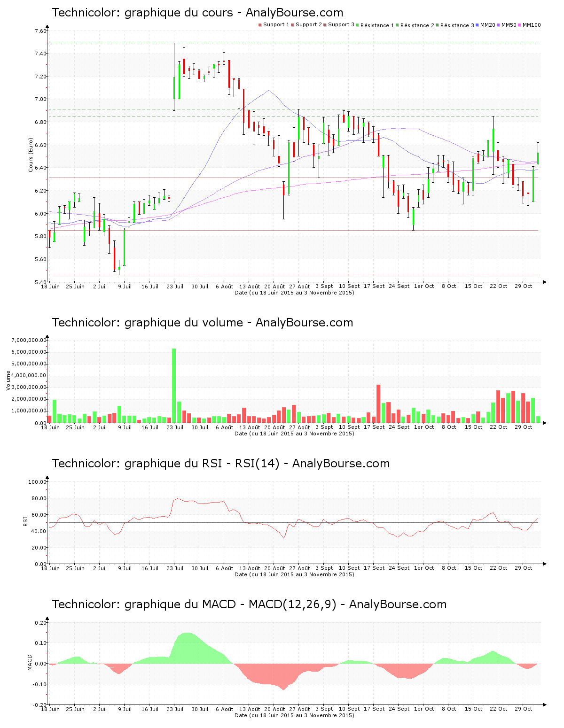
Task: Select the Résistance 3 legend swatch
Action: pos(438,24)
